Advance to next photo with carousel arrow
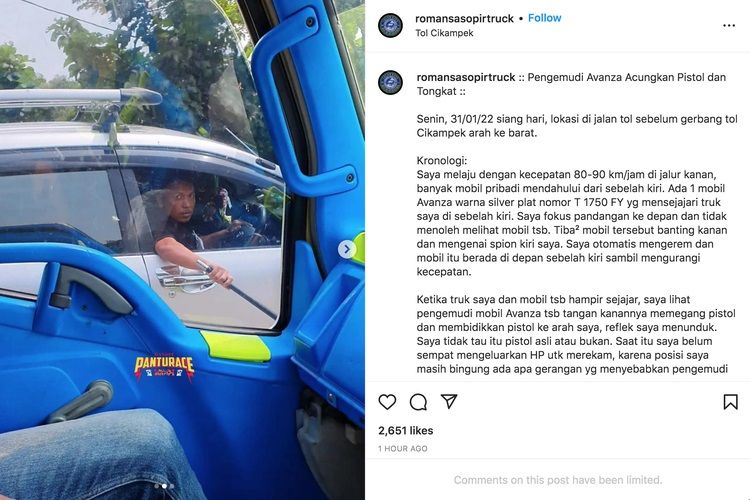 click(346, 249)
